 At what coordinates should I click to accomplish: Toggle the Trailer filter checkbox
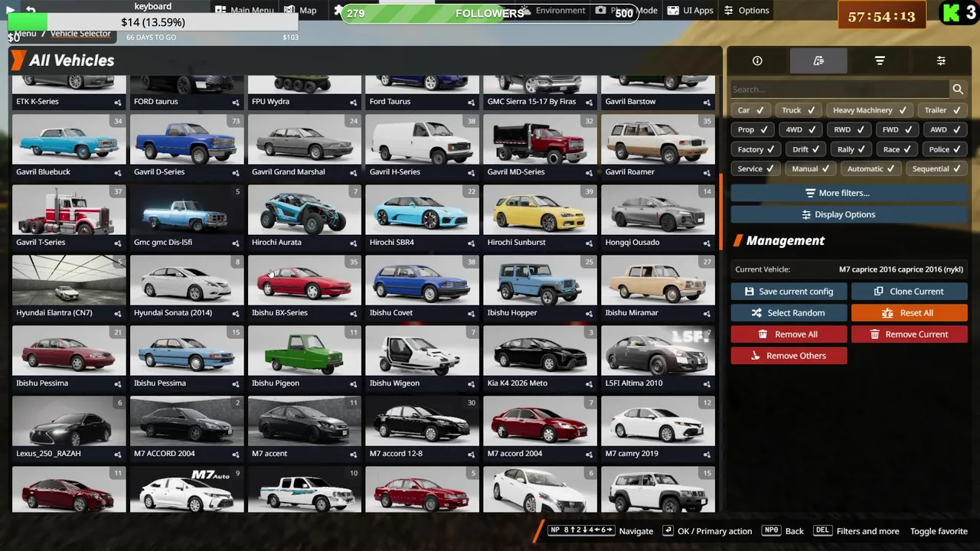(941, 110)
